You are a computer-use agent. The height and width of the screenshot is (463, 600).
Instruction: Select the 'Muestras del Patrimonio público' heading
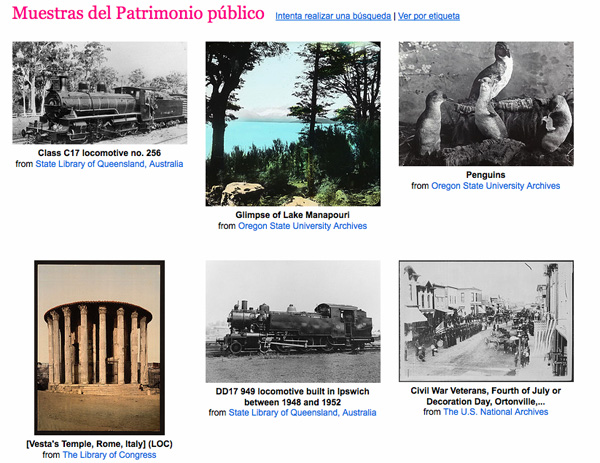pyautogui.click(x=138, y=13)
